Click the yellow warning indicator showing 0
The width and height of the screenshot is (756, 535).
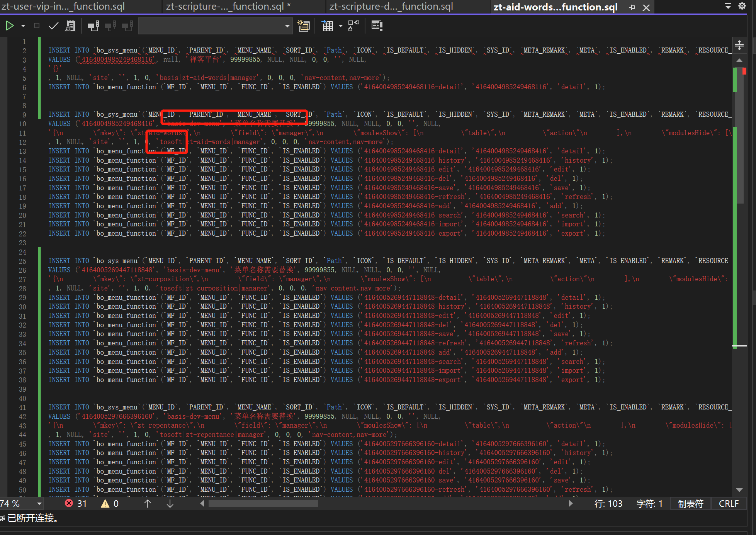(x=110, y=503)
